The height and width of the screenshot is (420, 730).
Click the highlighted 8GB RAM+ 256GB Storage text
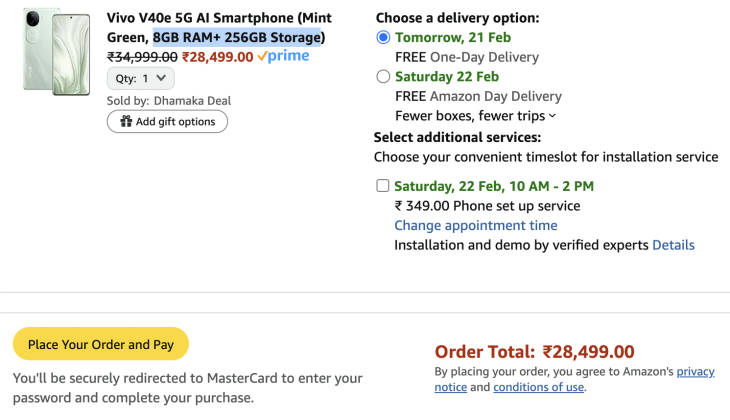coord(238,38)
